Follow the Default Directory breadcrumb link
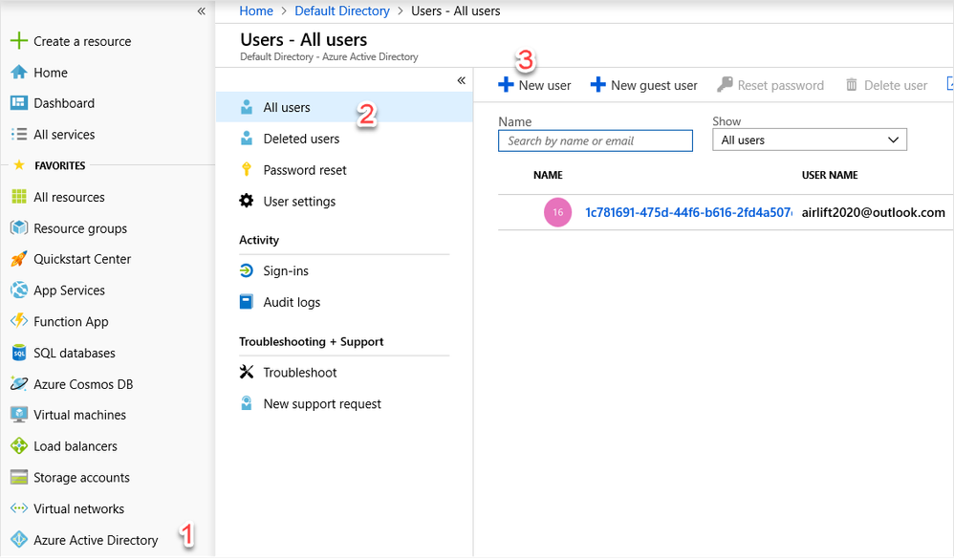Image resolution: width=954 pixels, height=560 pixels. click(341, 11)
